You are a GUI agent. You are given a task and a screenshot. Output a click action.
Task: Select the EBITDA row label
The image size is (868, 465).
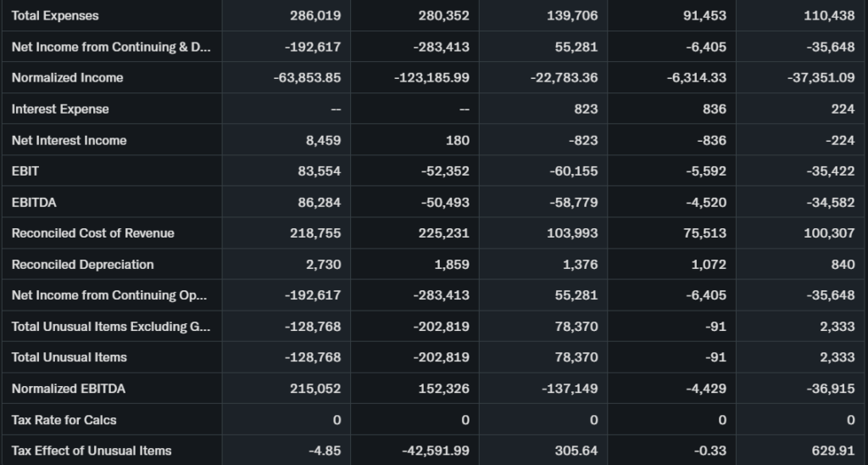pyautogui.click(x=34, y=202)
